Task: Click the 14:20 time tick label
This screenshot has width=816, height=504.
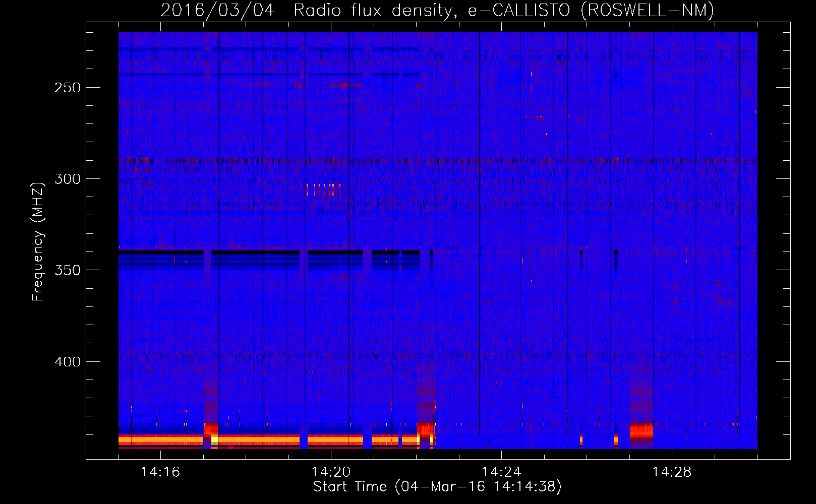Action: pyautogui.click(x=331, y=472)
